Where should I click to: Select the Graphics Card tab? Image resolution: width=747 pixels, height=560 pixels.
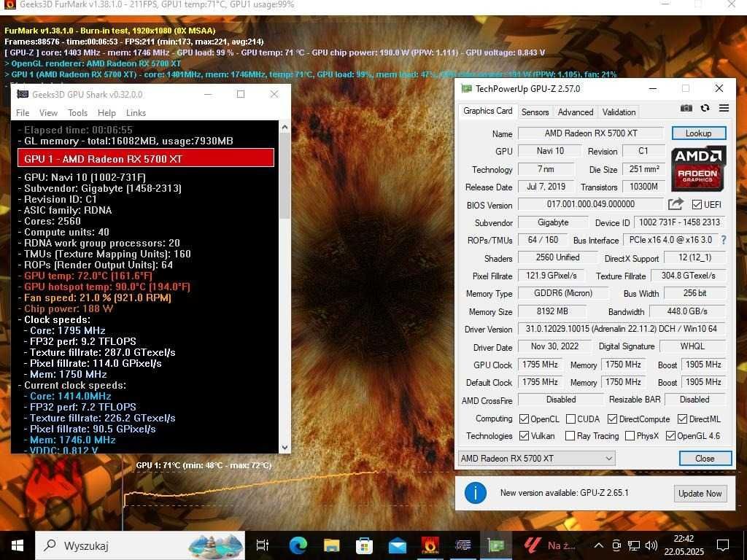pyautogui.click(x=487, y=111)
